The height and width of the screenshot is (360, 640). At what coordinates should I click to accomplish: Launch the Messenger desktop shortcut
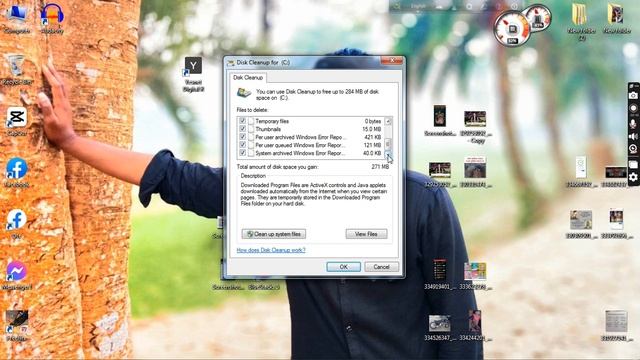[17, 276]
